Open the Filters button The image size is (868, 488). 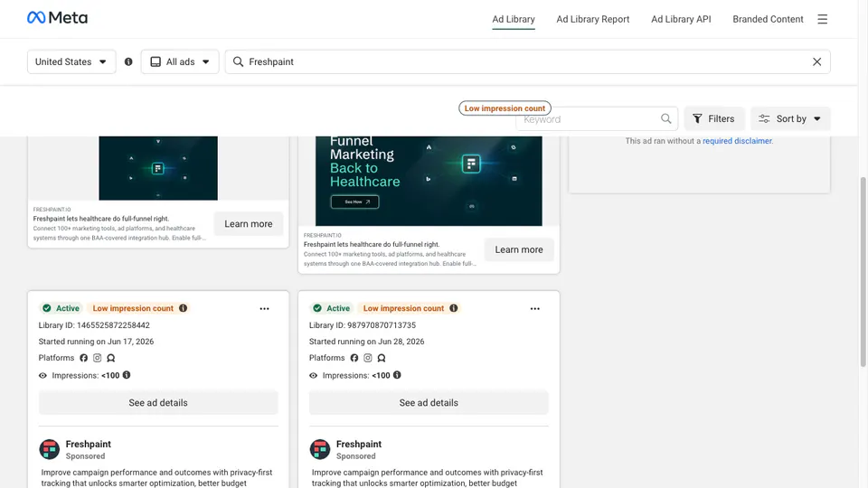[x=714, y=119]
